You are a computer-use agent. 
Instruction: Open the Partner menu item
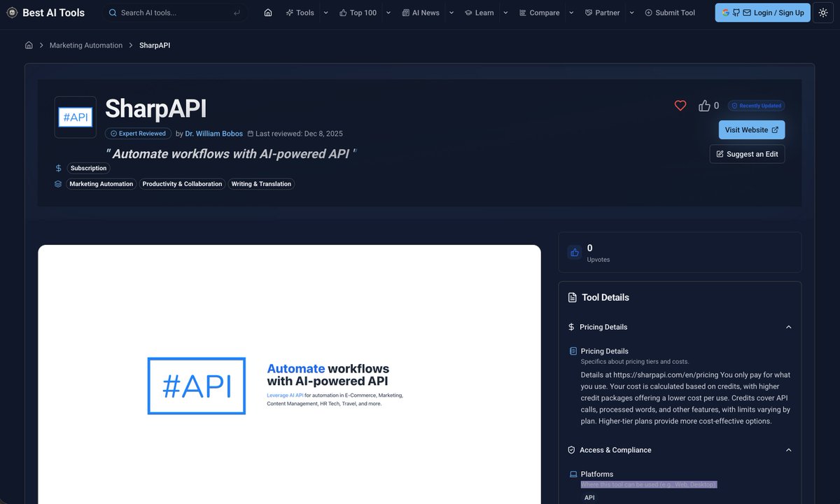click(x=603, y=13)
